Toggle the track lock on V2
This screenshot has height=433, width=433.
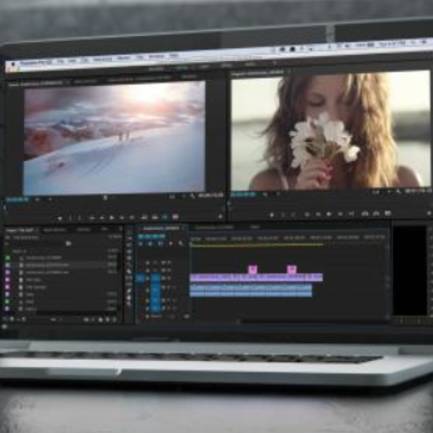148,270
